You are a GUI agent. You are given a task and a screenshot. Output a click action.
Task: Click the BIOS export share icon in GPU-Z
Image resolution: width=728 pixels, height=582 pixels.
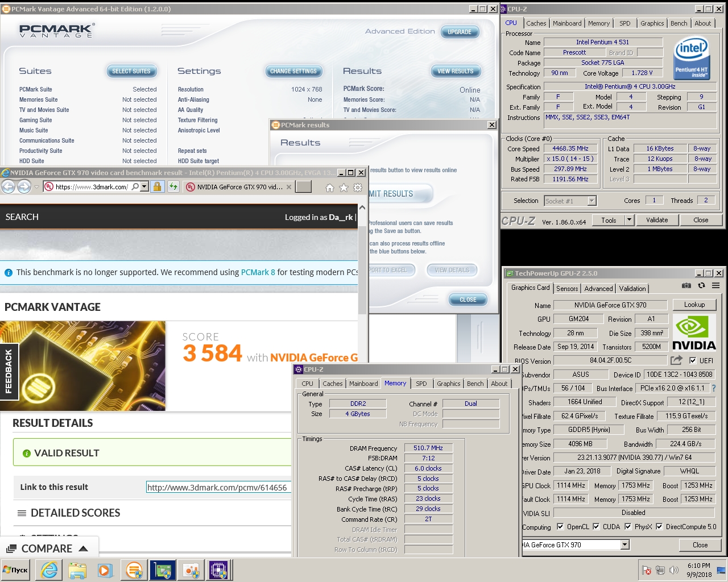[676, 360]
